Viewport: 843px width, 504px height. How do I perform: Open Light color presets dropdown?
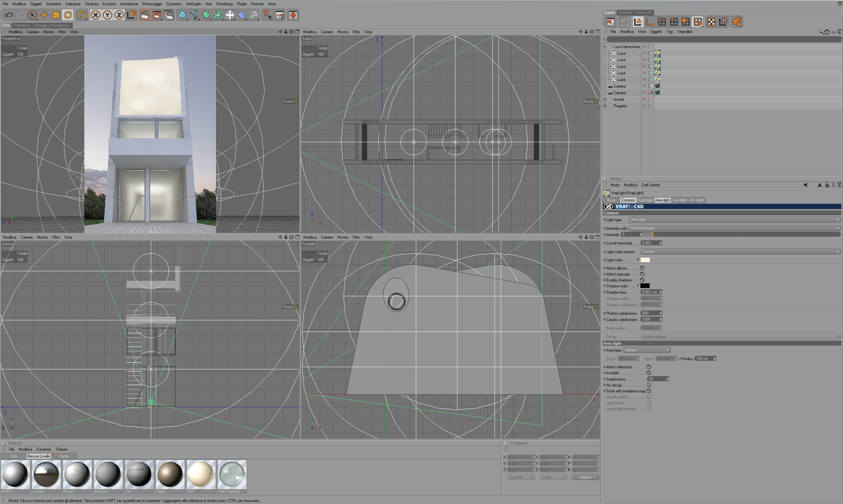point(741,252)
